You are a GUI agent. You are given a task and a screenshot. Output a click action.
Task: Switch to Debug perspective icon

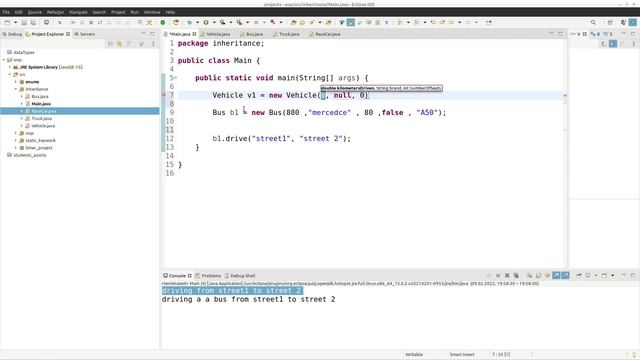pos(623,22)
